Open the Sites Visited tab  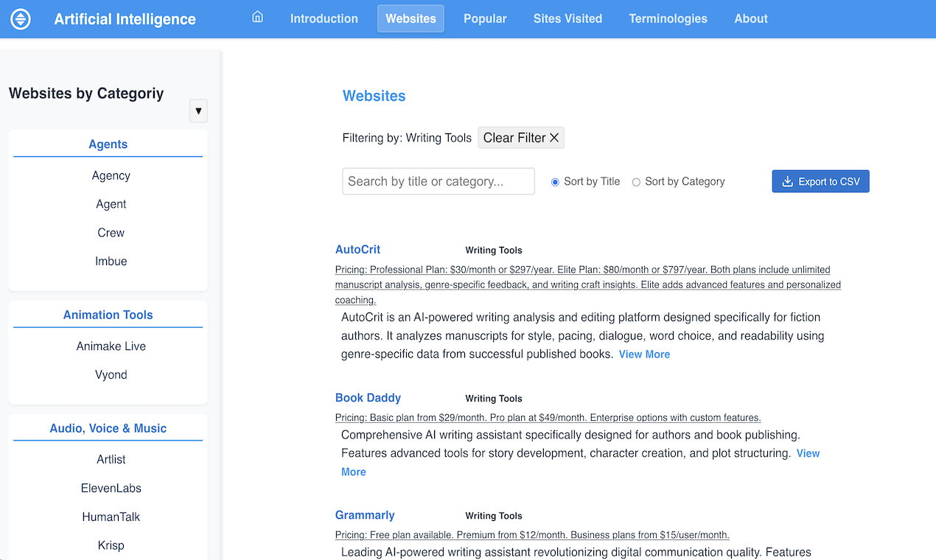click(x=567, y=18)
